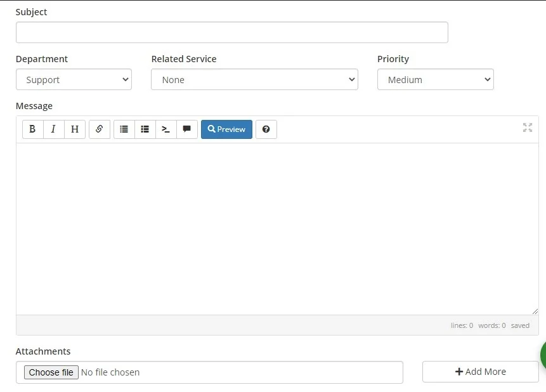Insert a hyperlink using the link icon

pos(99,129)
